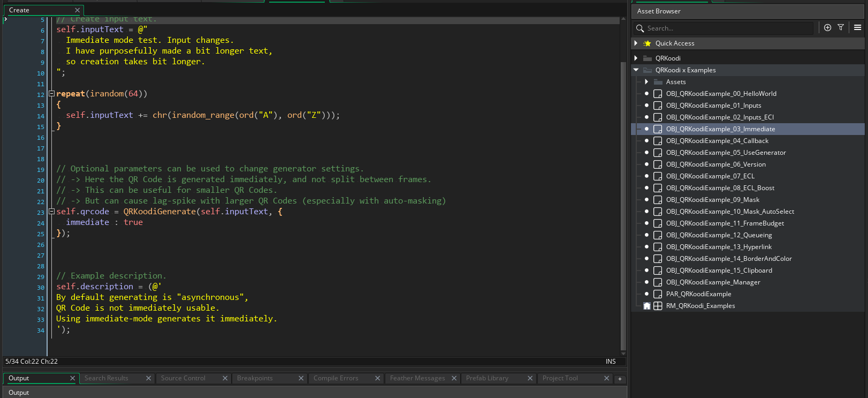Click object icon of OBJ_QRKoodiExample_06_Version

[658, 164]
